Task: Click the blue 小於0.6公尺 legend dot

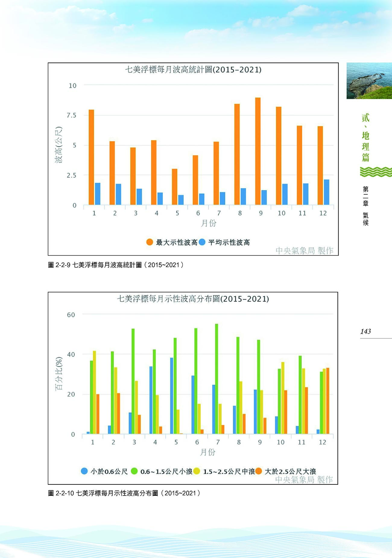Action: 84,471
